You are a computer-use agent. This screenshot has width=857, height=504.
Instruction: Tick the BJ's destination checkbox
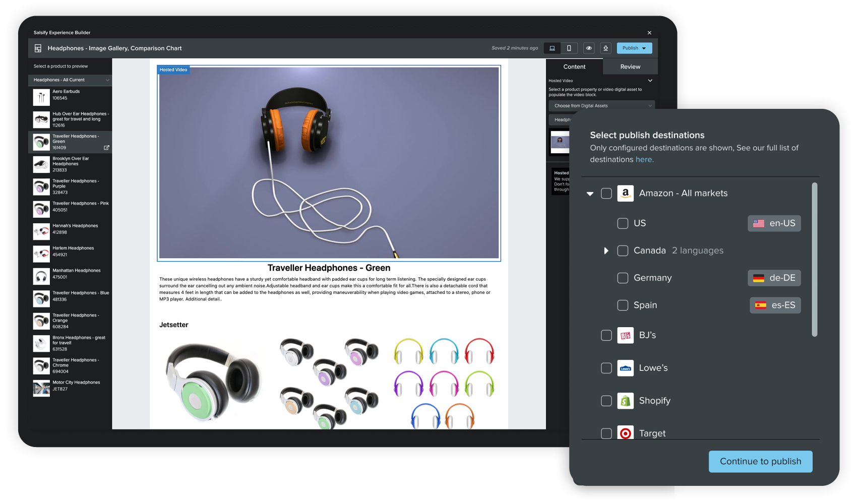coord(606,335)
